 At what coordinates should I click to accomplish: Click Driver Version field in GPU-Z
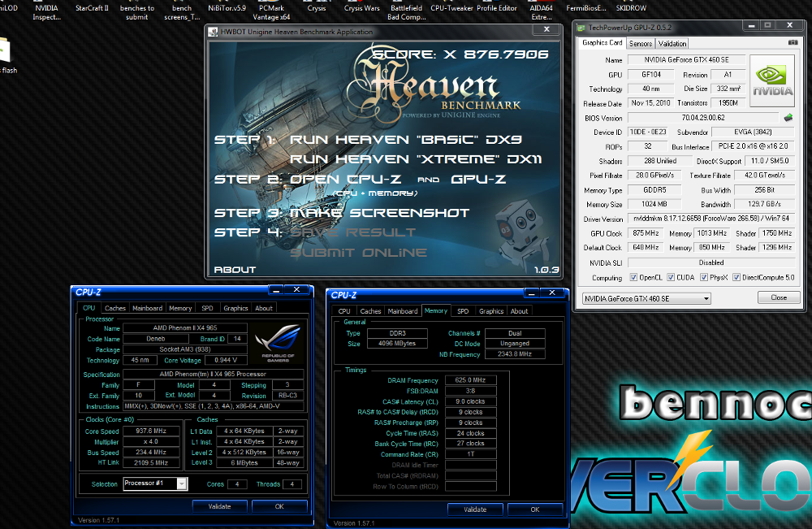[711, 219]
